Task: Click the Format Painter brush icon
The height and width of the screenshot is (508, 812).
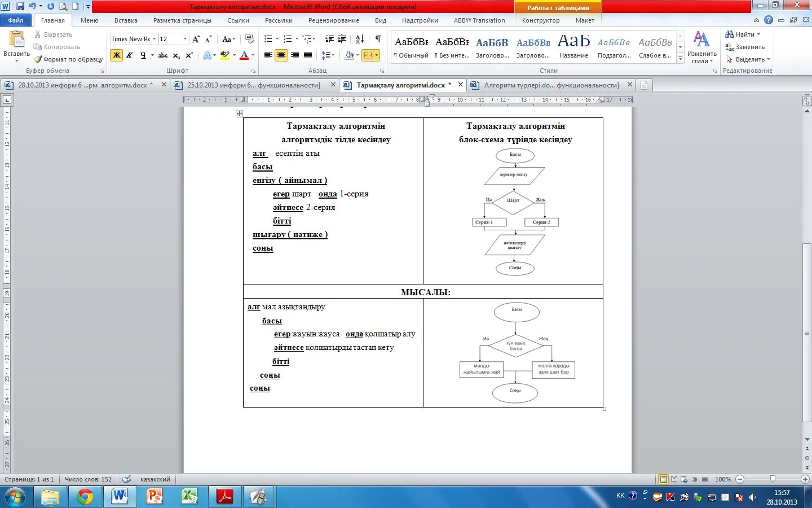Action: pyautogui.click(x=38, y=59)
